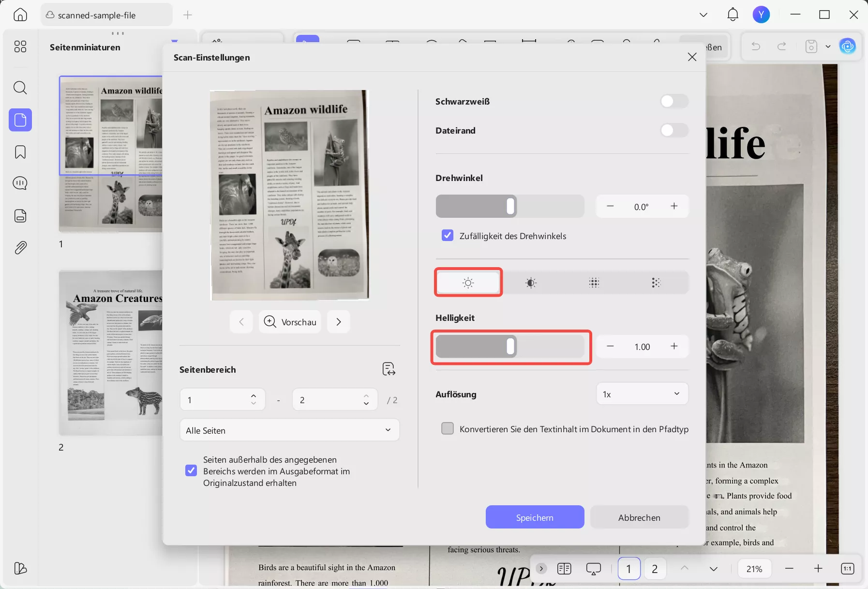The image size is (868, 589).
Task: Click the redo arrow in main toolbar
Action: coord(782,46)
